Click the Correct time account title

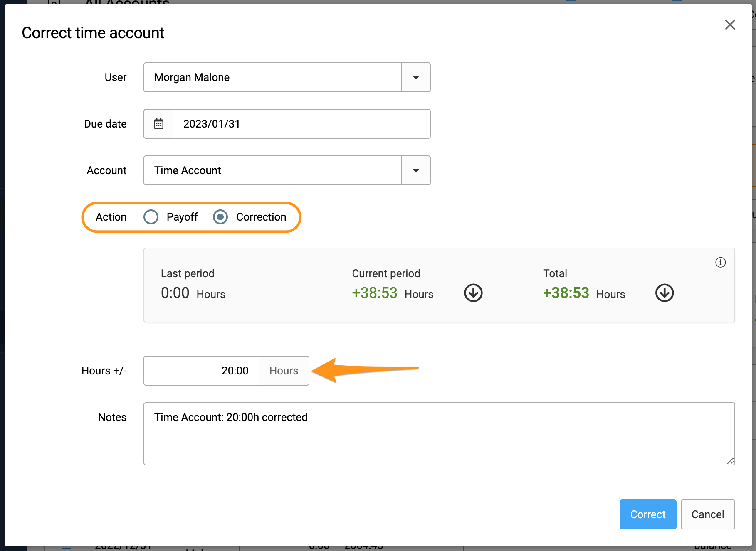point(93,33)
